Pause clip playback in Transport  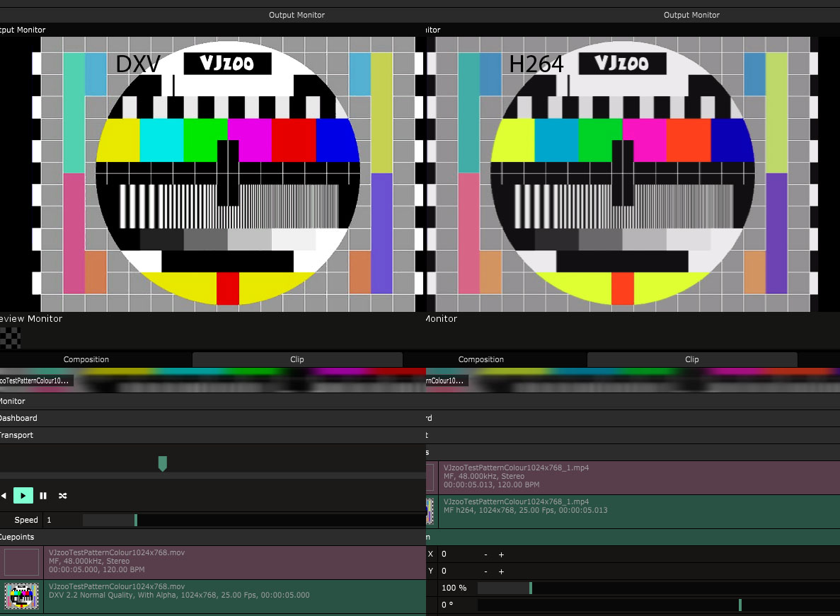click(43, 496)
